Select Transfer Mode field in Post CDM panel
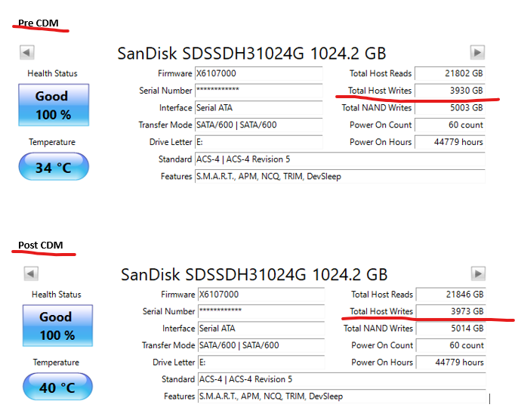This screenshot has width=515, height=420. coord(261,345)
